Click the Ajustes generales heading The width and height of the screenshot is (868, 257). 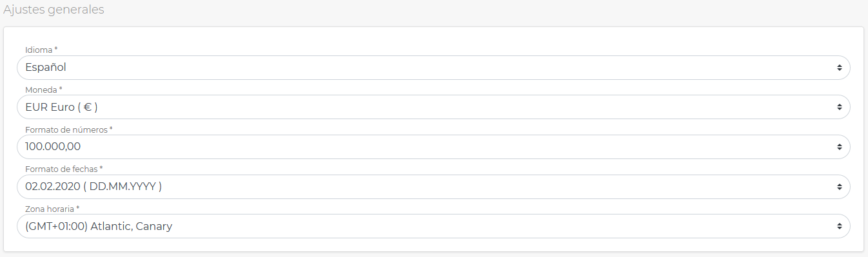[54, 10]
